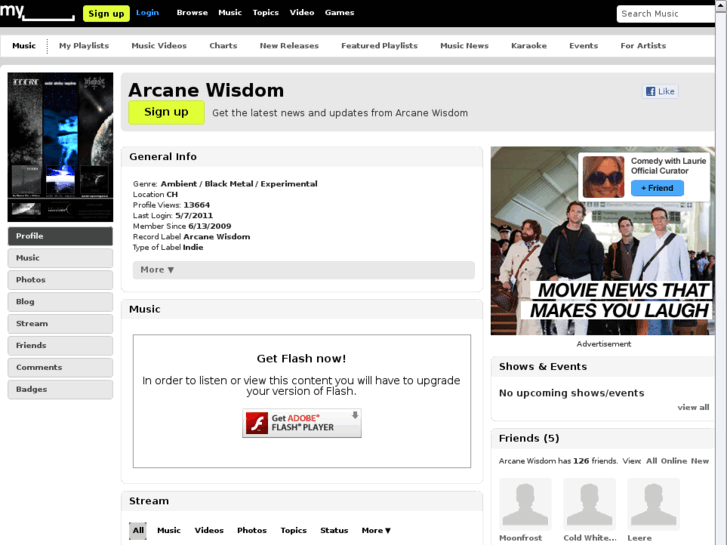Image resolution: width=727 pixels, height=545 pixels.
Task: Click the Cold White... friend name
Action: pyautogui.click(x=590, y=538)
